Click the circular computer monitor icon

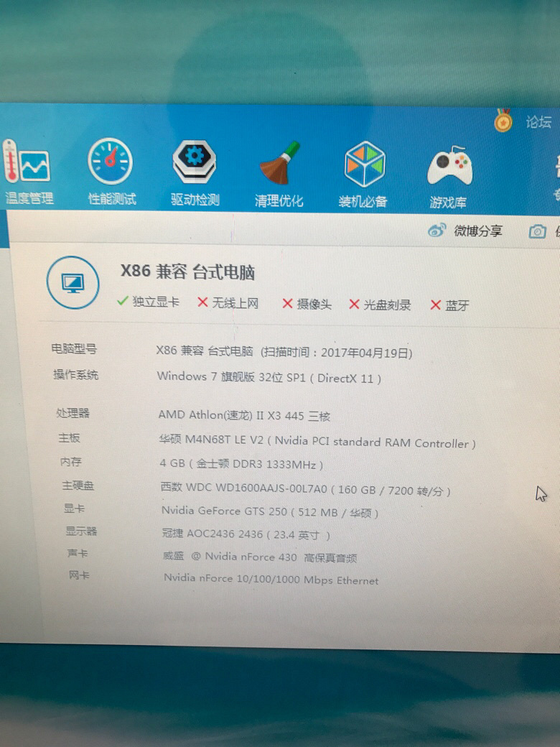[x=73, y=283]
